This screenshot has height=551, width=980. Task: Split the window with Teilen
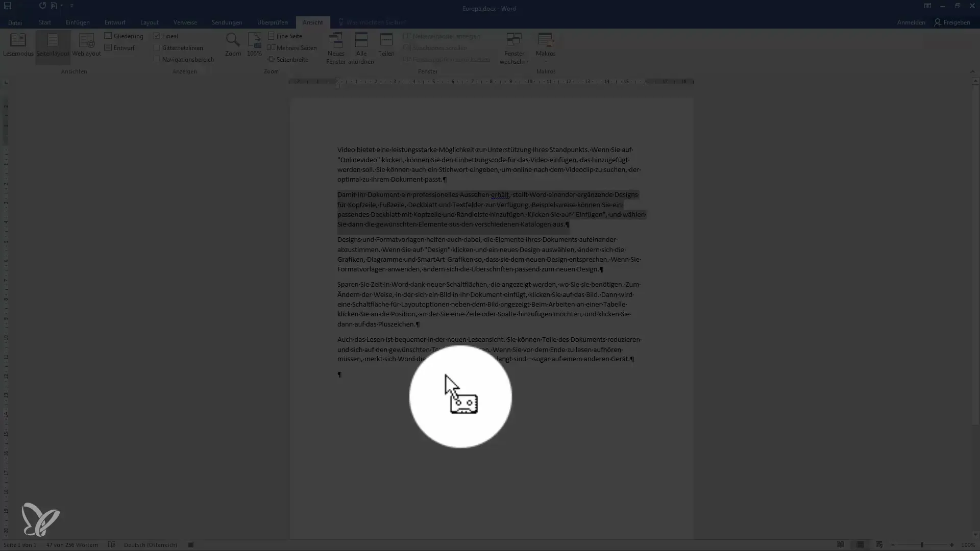(386, 45)
